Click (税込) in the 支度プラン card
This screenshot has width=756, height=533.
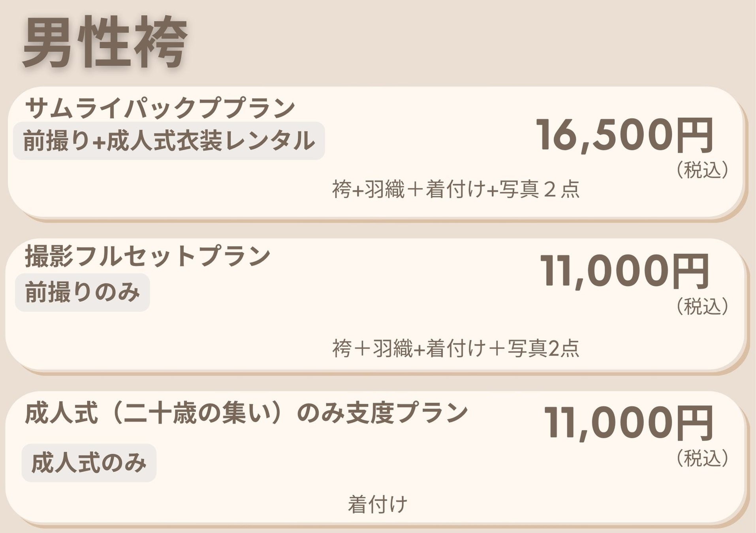coord(701,458)
